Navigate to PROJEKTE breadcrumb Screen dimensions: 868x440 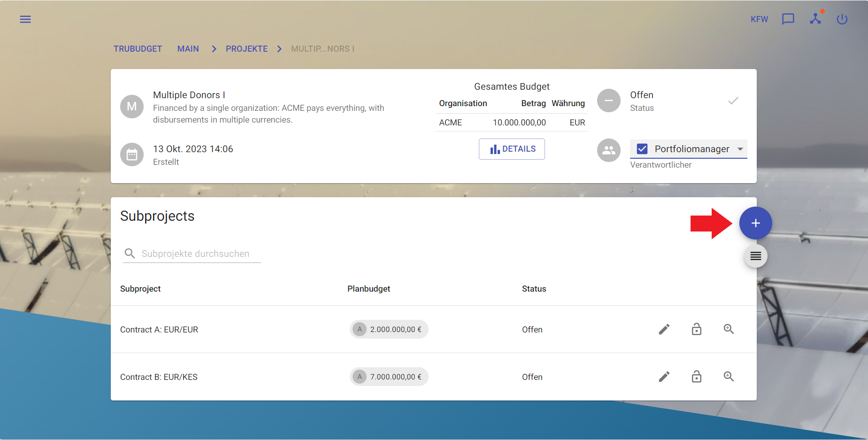tap(246, 49)
